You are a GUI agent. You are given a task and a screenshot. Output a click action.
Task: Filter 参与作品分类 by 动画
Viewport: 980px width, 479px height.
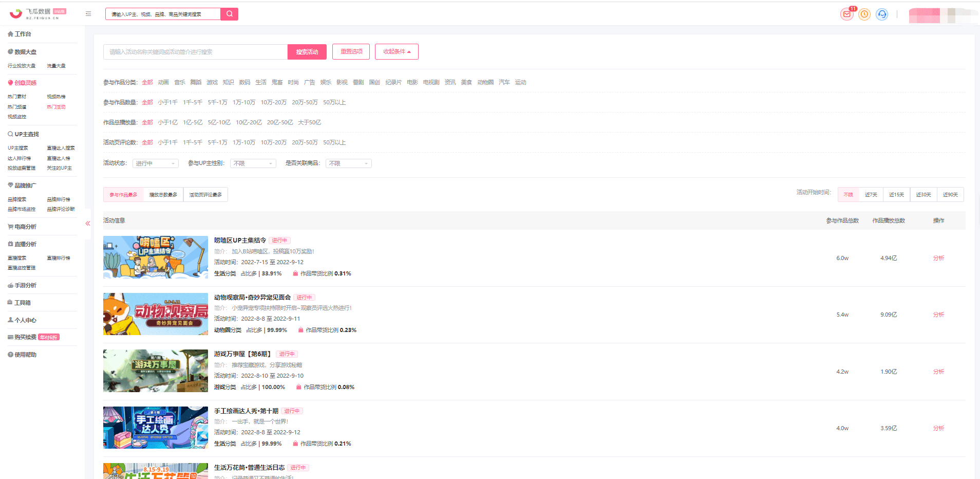tap(163, 82)
